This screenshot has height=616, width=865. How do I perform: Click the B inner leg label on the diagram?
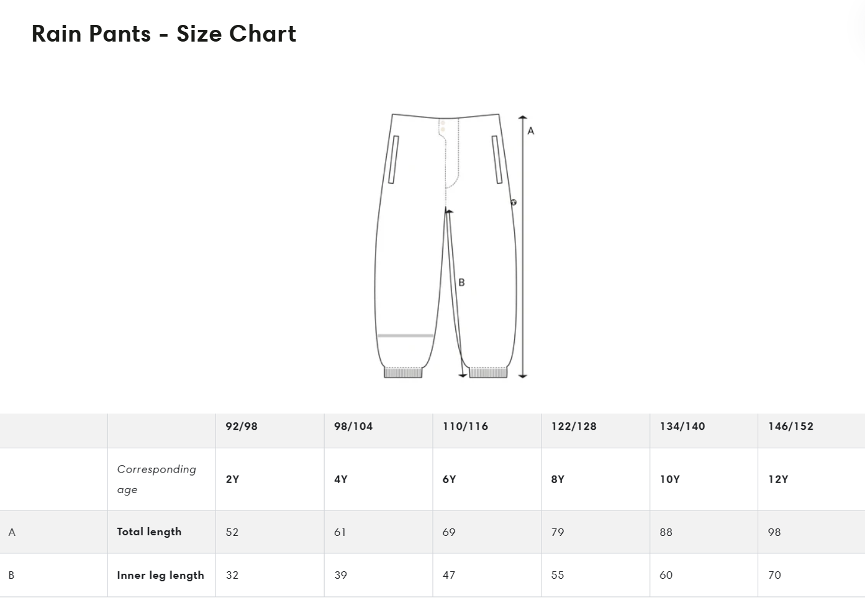(461, 283)
